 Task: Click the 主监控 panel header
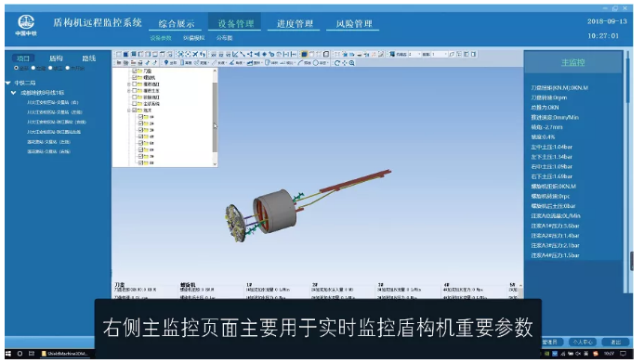point(573,62)
